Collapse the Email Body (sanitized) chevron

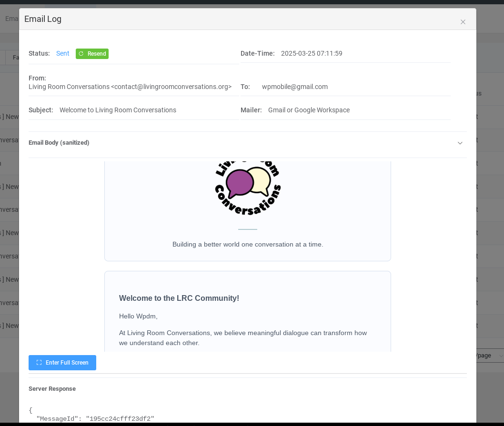460,143
